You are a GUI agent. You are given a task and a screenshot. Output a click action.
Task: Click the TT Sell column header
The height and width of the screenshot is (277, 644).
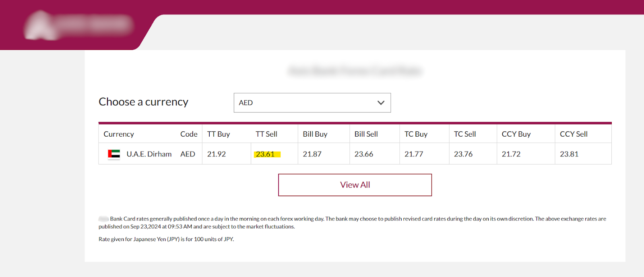coord(266,134)
